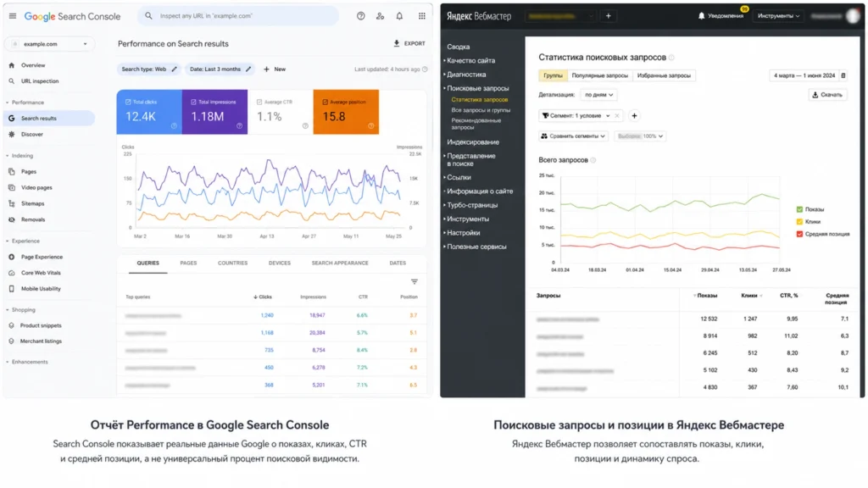Switch to the Queries tab
The width and height of the screenshot is (868, 488).
(147, 263)
